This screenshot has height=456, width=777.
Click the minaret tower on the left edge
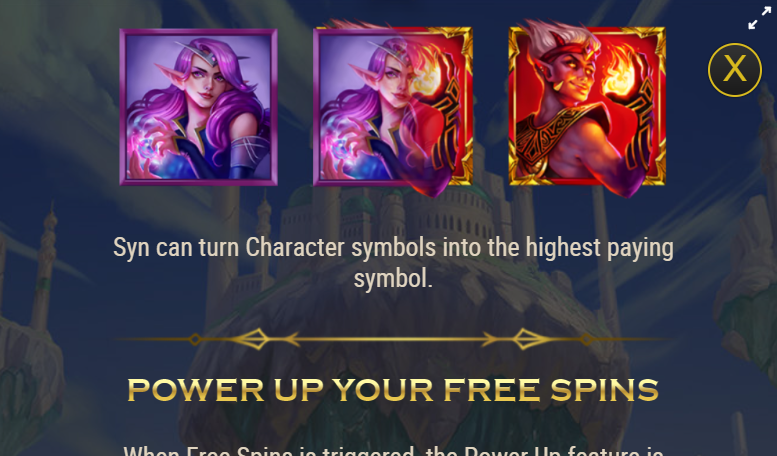(45, 268)
